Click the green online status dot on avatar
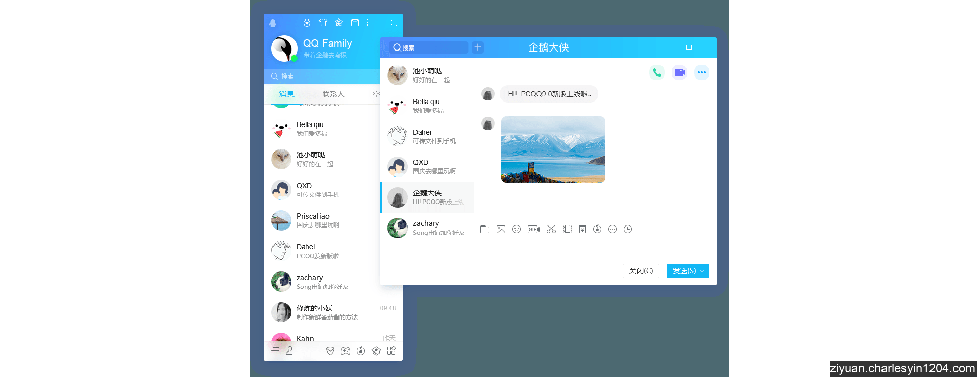 [294, 58]
